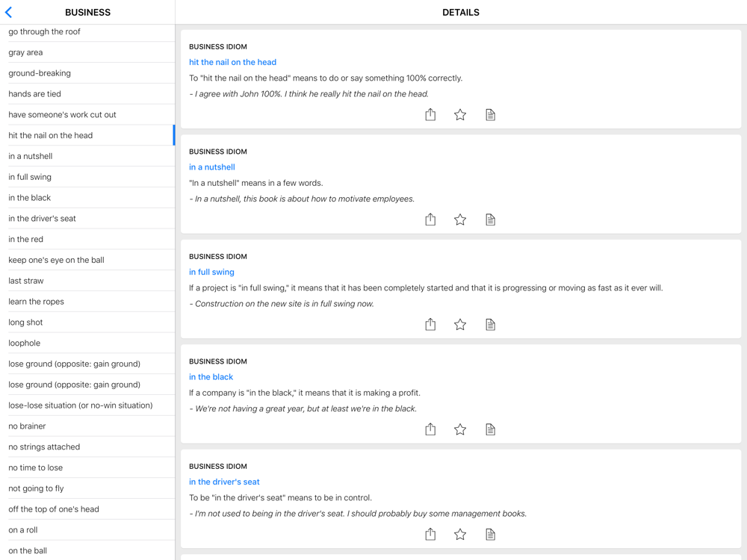747x560 pixels.
Task: Share the "hit the nail on the head" idiom
Action: coord(430,114)
